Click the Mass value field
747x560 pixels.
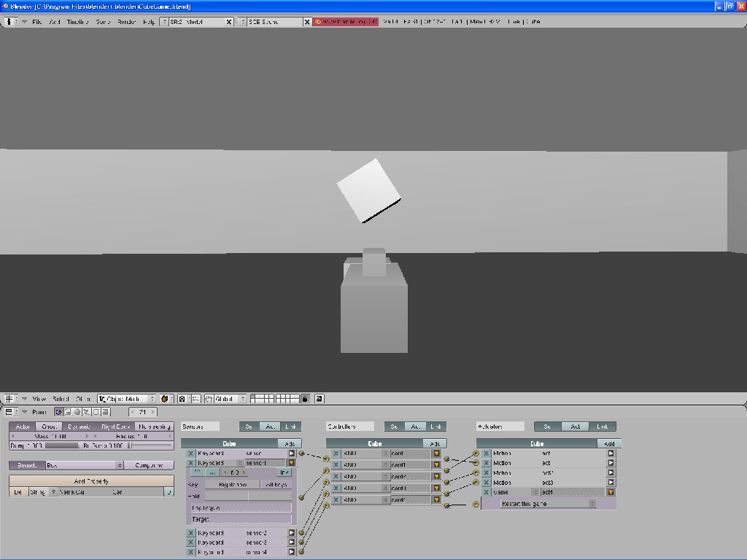(50, 436)
